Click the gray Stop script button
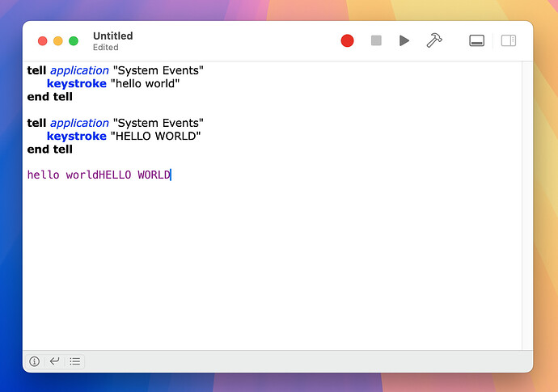Viewport: 558px width, 392px height. (376, 40)
